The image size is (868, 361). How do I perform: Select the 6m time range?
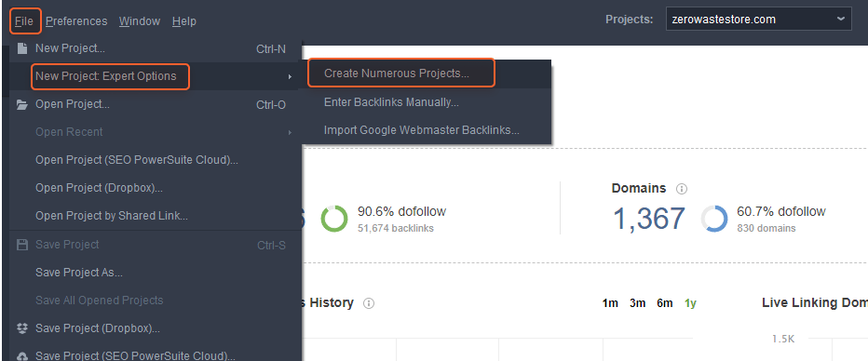(x=665, y=303)
